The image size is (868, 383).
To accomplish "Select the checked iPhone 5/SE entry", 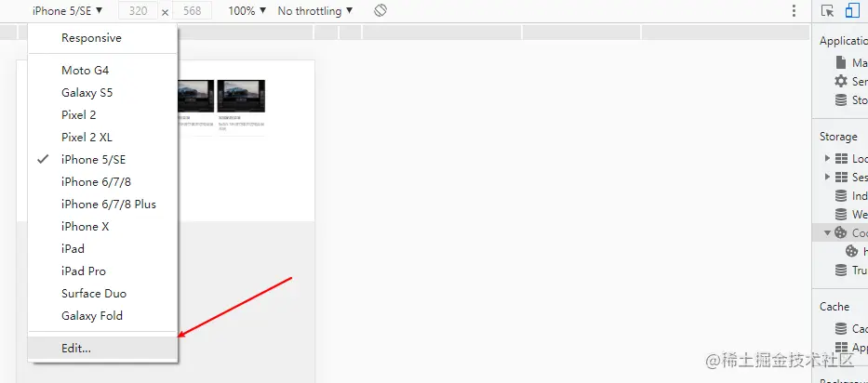I will coord(103,159).
